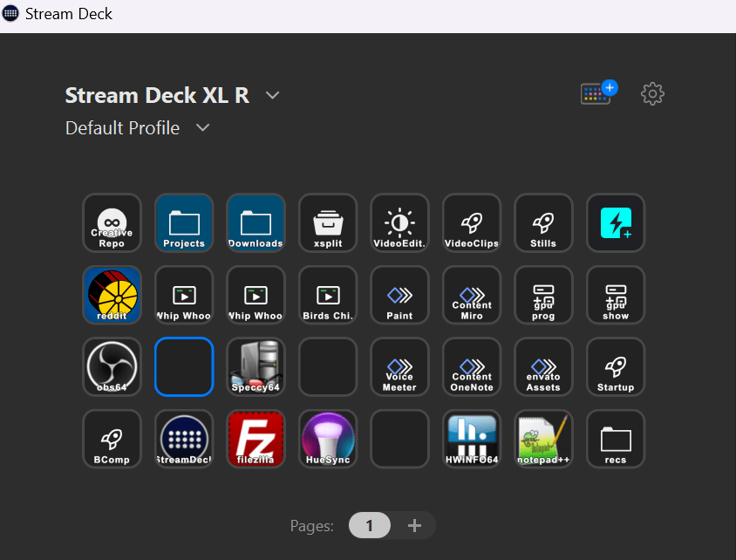
Task: Click the xsplit key
Action: (328, 223)
